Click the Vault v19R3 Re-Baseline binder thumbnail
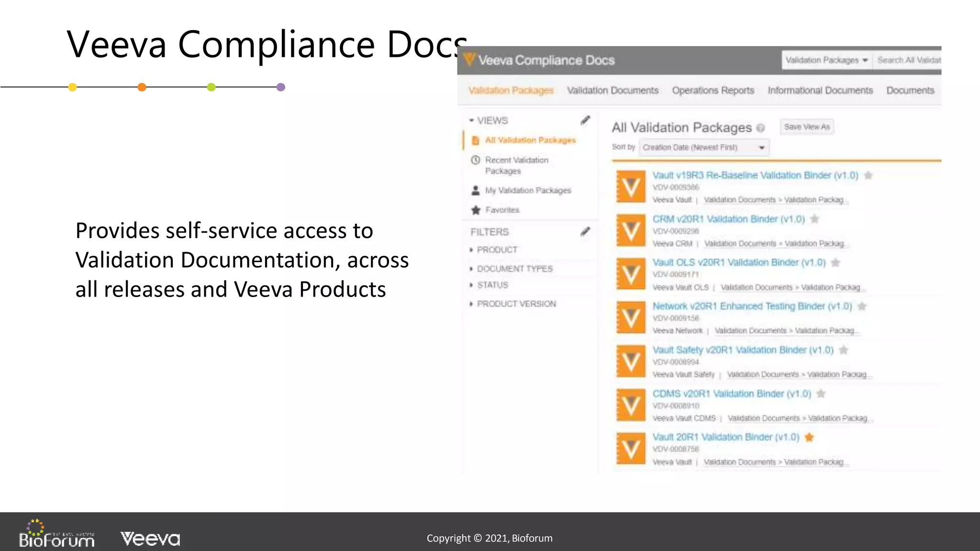The height and width of the screenshot is (551, 980). click(x=631, y=187)
